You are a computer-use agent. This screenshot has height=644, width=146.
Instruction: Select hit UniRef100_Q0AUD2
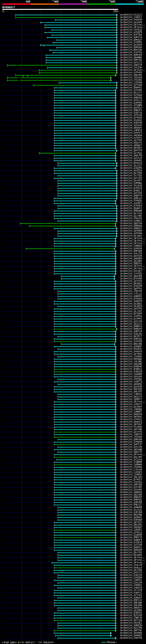pos(131,636)
